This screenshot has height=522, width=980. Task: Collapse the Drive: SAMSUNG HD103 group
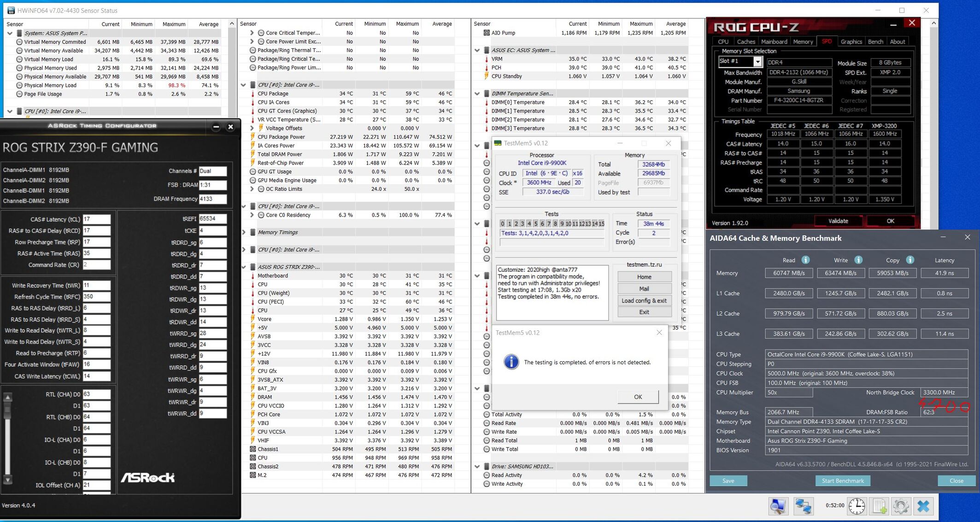(477, 466)
